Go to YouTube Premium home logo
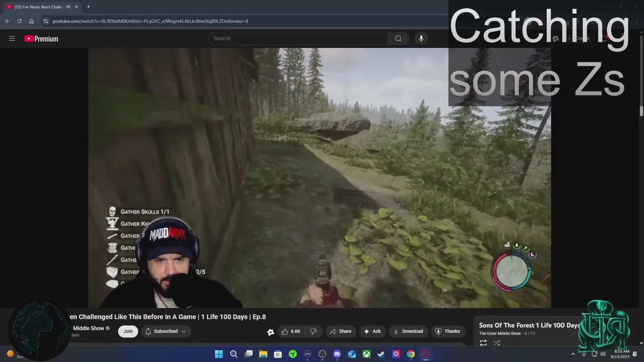Image resolution: width=644 pixels, height=362 pixels. click(41, 39)
